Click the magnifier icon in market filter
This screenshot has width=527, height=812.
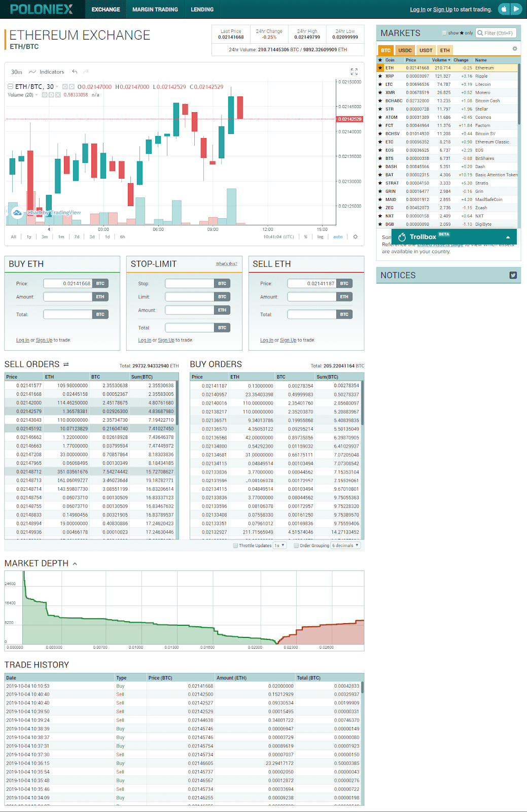[480, 33]
